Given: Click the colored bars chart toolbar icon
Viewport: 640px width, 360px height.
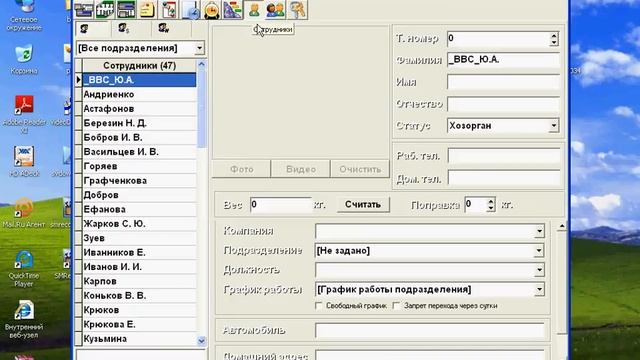Looking at the screenshot, I should coord(233,10).
